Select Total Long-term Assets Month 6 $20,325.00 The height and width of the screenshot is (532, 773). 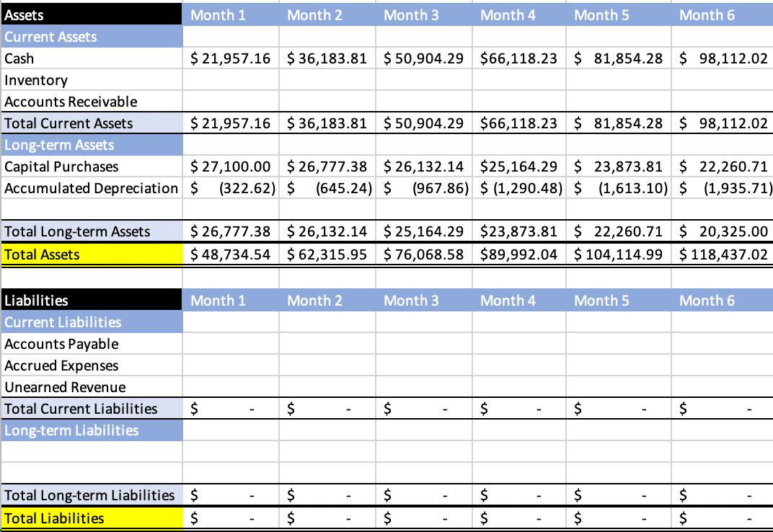[x=723, y=231]
